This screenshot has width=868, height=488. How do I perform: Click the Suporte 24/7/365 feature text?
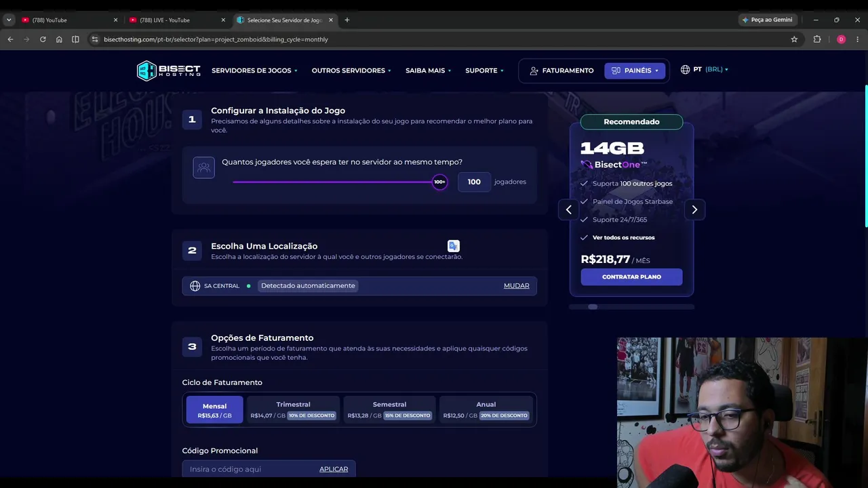tap(620, 220)
